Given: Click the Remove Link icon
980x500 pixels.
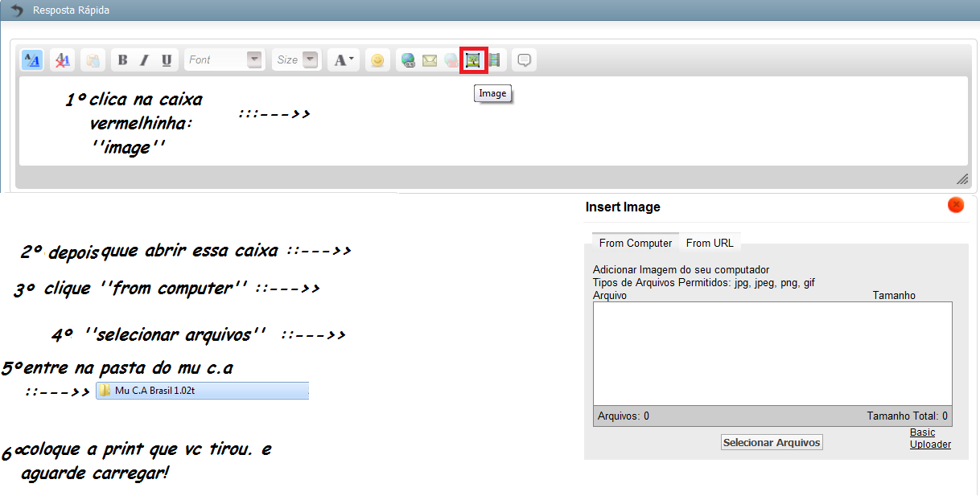Looking at the screenshot, I should click(451, 60).
